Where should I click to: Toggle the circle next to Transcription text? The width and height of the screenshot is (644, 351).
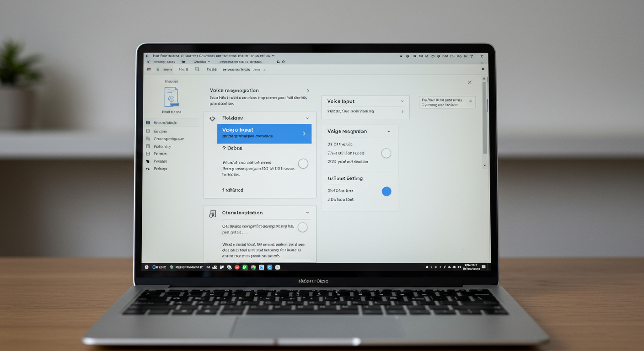[x=302, y=227]
